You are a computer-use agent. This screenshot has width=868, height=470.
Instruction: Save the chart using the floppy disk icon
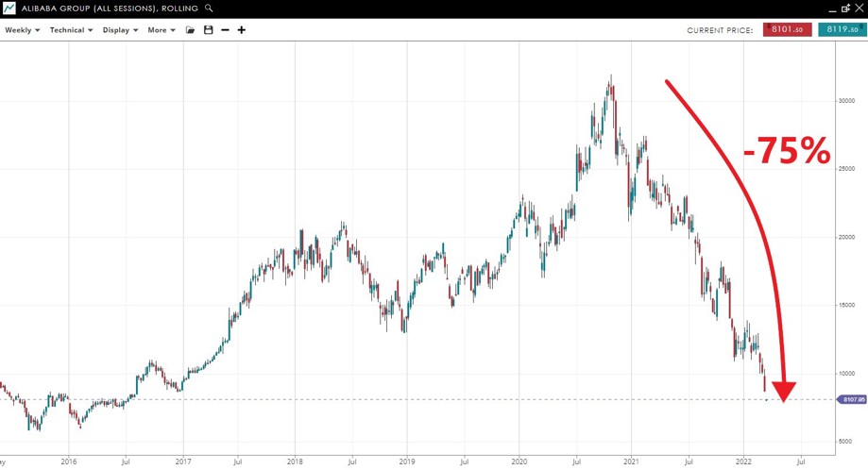click(x=208, y=30)
